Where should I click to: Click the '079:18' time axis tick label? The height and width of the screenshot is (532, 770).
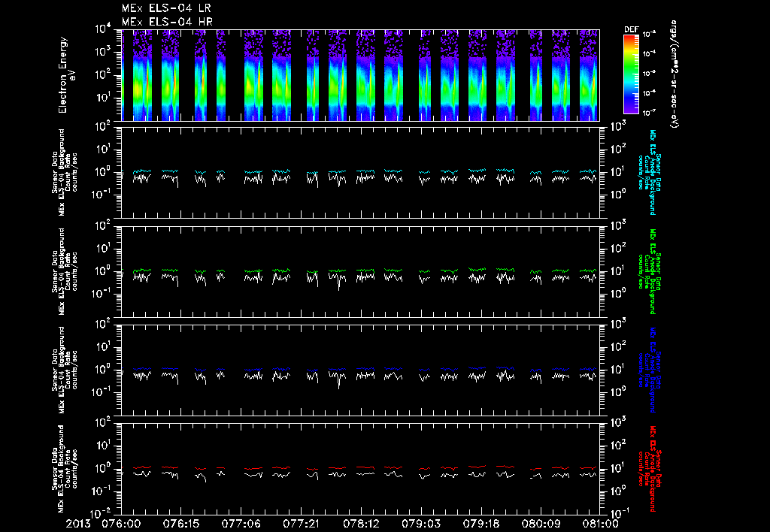pyautogui.click(x=481, y=524)
